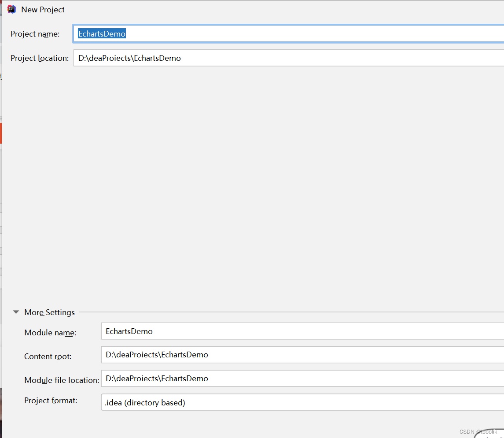Screen dimensions: 504x438
Task: Collapse the More Settings section arrow
Action: click(x=16, y=312)
